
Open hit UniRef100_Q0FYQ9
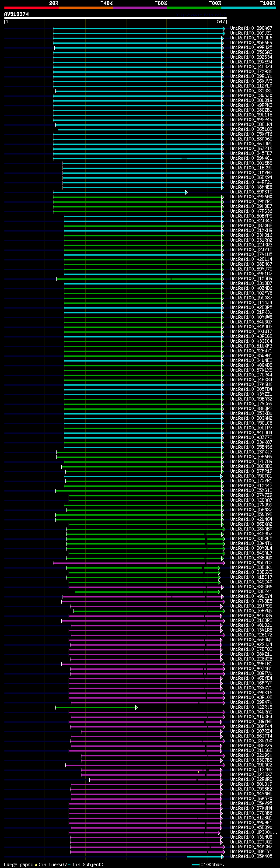pos(251,611)
